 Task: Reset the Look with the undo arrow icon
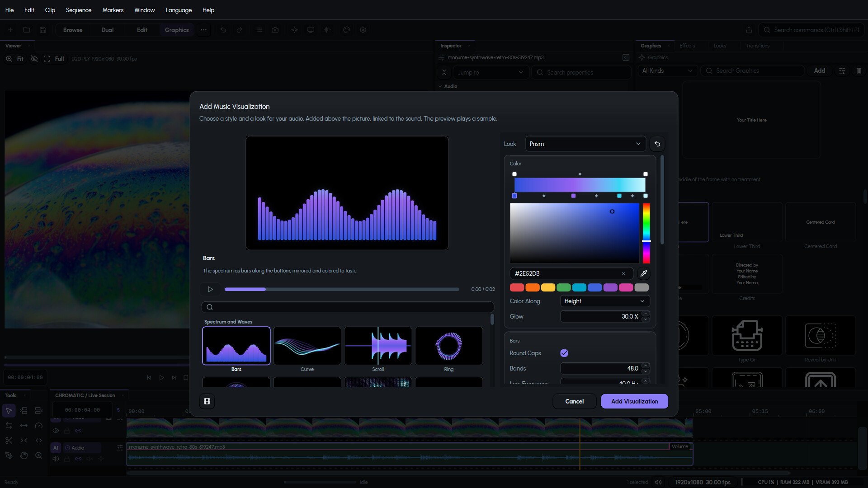(x=657, y=144)
